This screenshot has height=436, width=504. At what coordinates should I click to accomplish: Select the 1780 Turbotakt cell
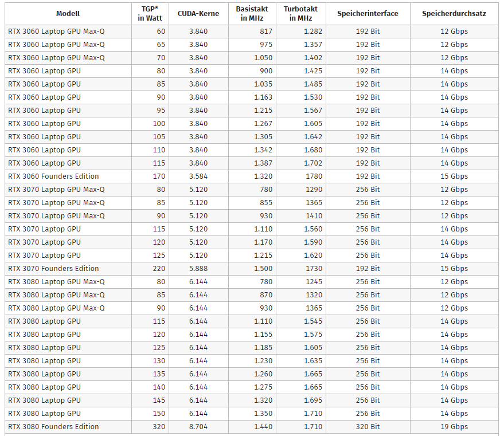[313, 176]
